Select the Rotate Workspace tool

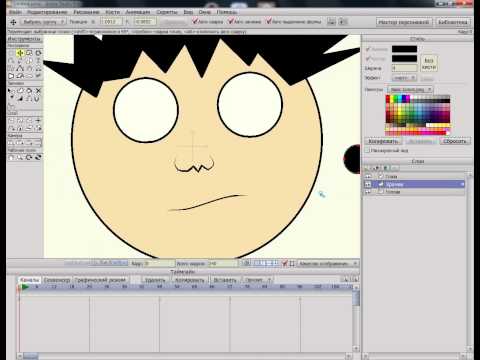pyautogui.click(x=29, y=157)
